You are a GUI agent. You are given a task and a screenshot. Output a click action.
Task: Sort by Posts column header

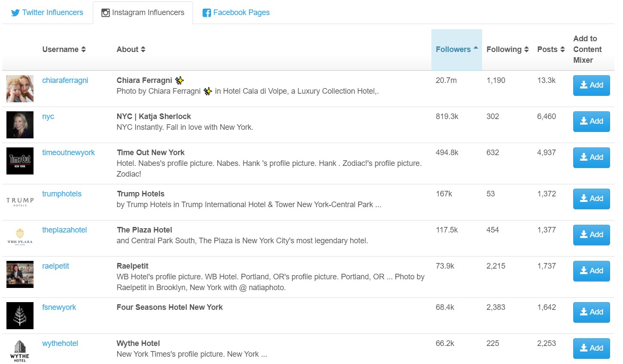pos(551,49)
